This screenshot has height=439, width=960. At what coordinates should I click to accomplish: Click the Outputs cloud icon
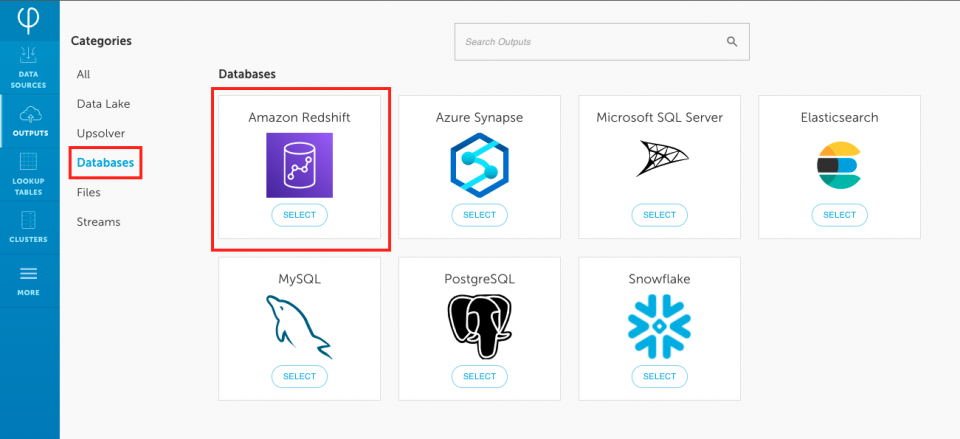pos(29,113)
